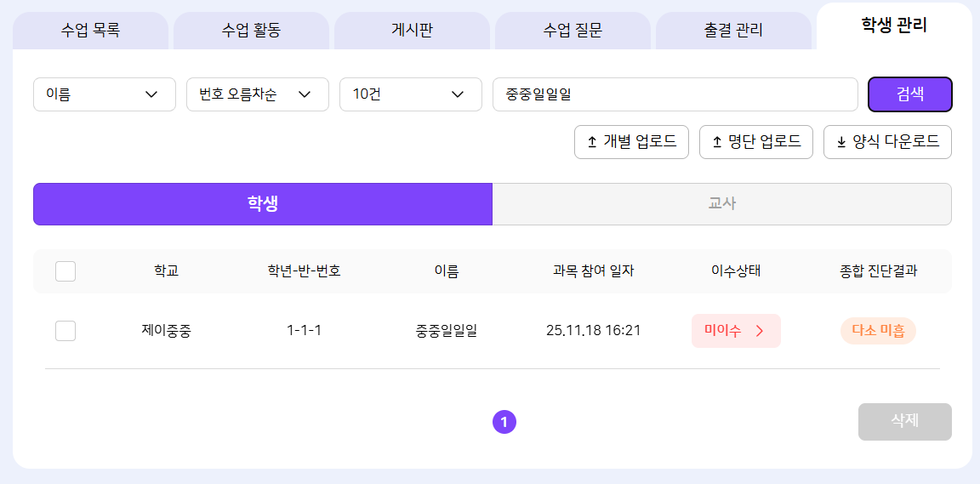Check the checkbox for student 중중일일일

click(x=66, y=331)
